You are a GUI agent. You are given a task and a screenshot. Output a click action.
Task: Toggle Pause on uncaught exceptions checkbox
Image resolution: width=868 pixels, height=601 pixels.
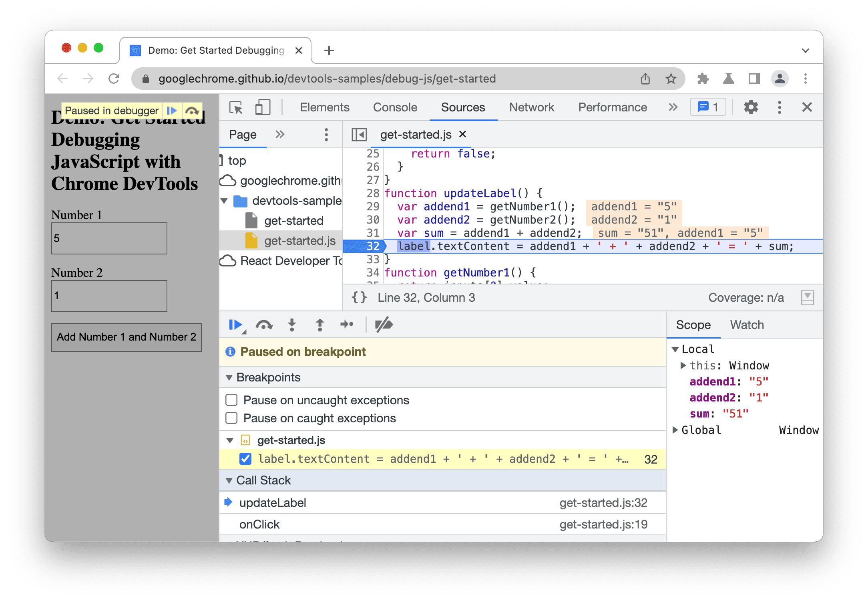pyautogui.click(x=235, y=399)
